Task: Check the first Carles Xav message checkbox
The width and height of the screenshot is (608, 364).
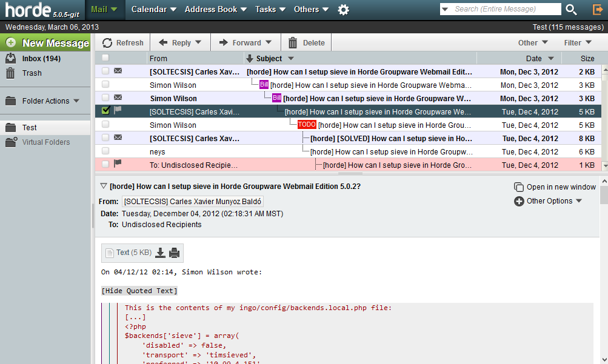Action: coord(105,71)
